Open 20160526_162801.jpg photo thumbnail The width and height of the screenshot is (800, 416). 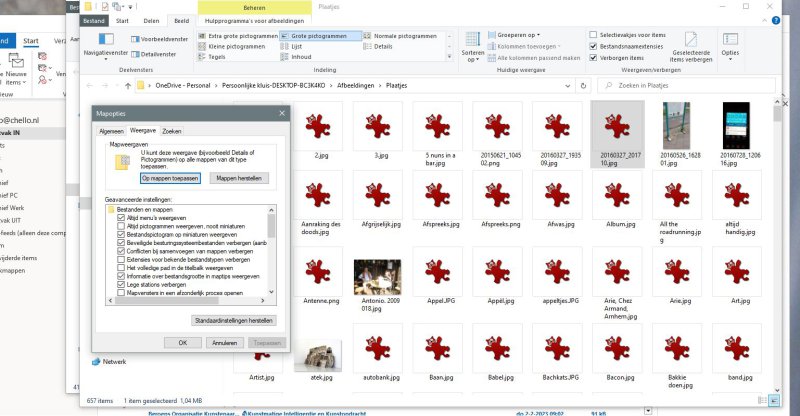(677, 126)
